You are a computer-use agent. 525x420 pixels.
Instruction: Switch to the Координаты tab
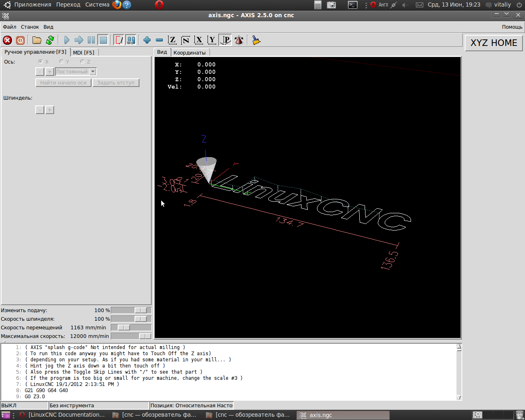pyautogui.click(x=189, y=52)
